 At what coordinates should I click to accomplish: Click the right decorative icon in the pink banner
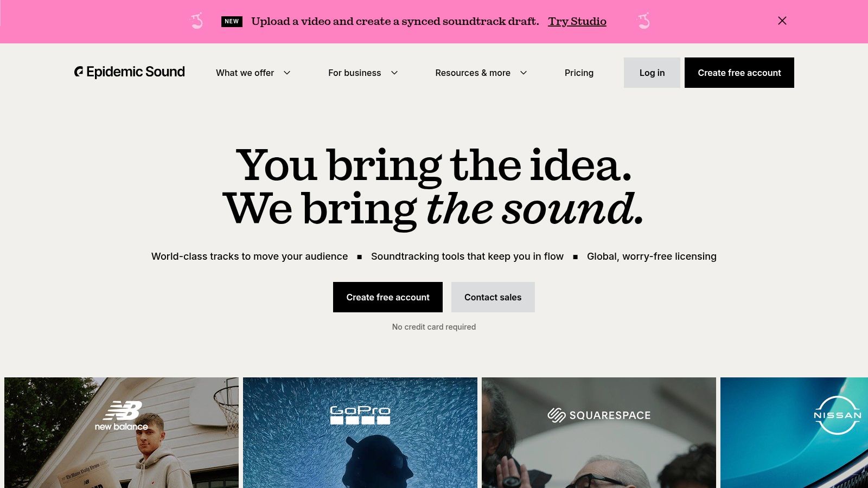tap(644, 21)
